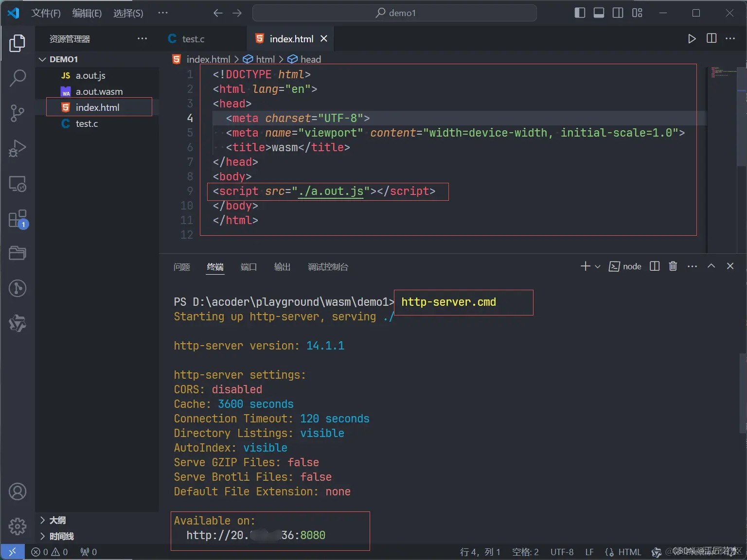Select the index.html editor tab

[291, 39]
